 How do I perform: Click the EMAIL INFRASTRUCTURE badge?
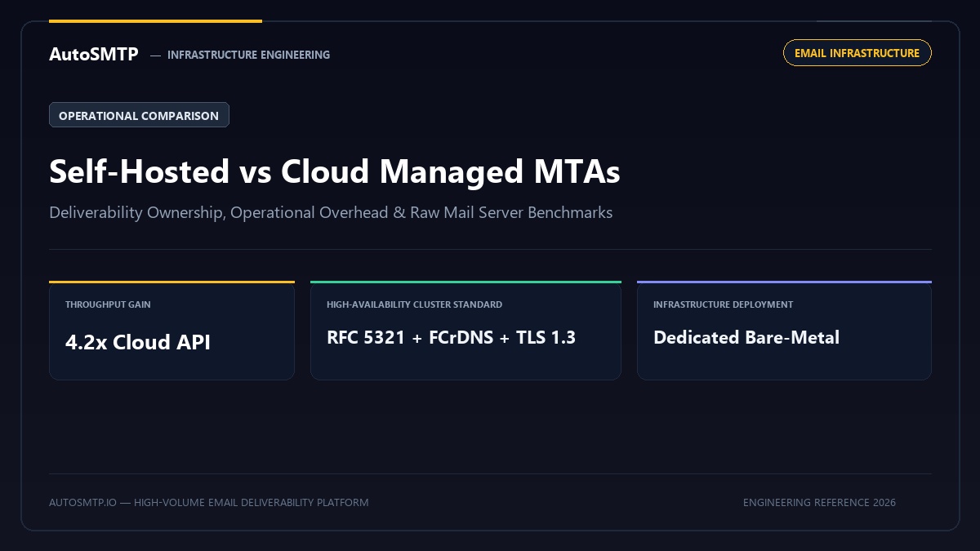tap(857, 53)
